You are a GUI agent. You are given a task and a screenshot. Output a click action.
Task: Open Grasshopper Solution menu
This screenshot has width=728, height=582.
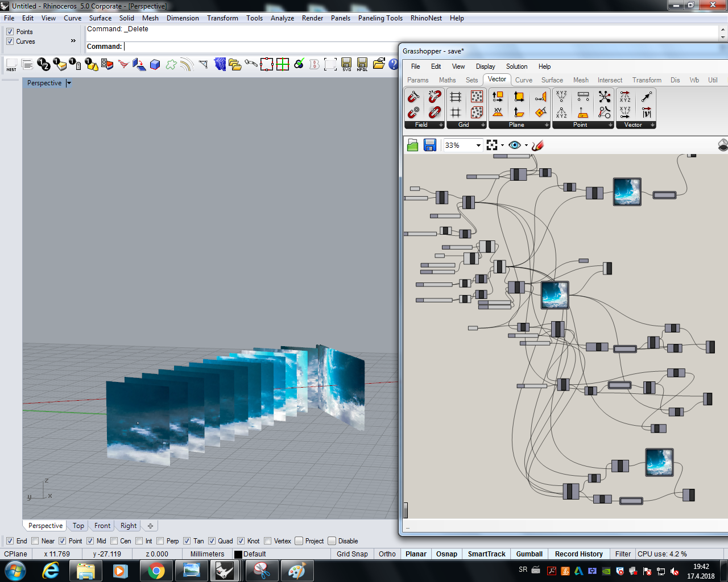click(516, 66)
